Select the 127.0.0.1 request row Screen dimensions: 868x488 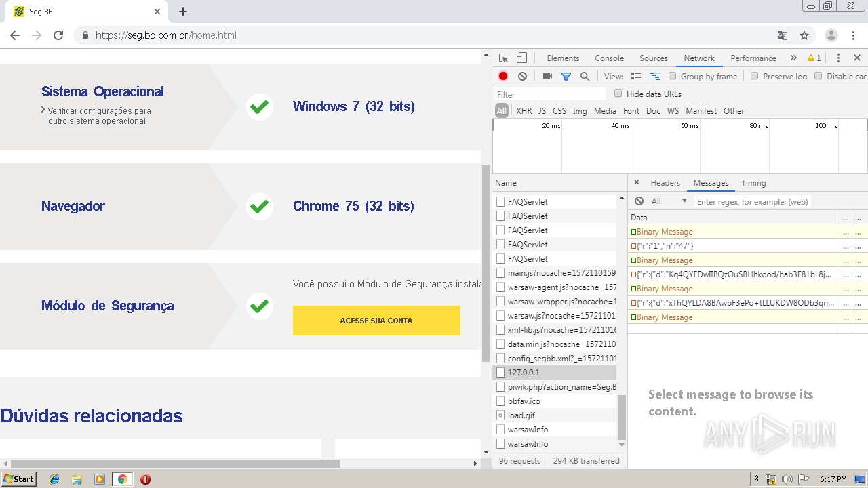coord(555,373)
